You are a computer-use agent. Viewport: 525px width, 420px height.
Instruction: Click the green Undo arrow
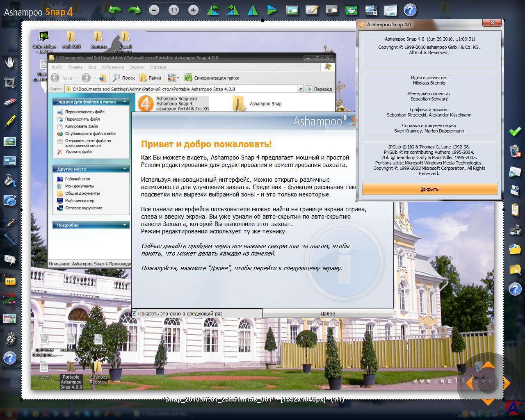pyautogui.click(x=115, y=10)
